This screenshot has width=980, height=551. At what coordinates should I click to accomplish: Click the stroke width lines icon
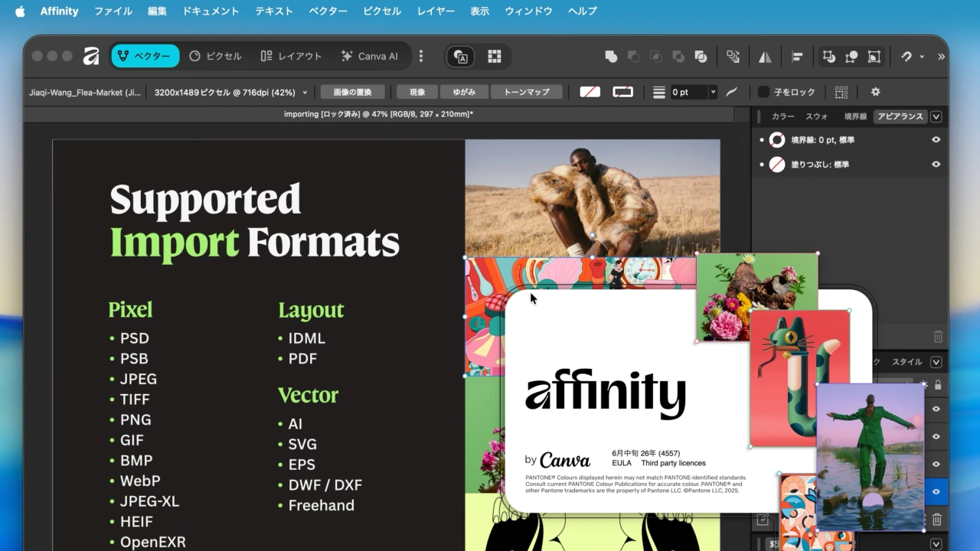tap(659, 92)
